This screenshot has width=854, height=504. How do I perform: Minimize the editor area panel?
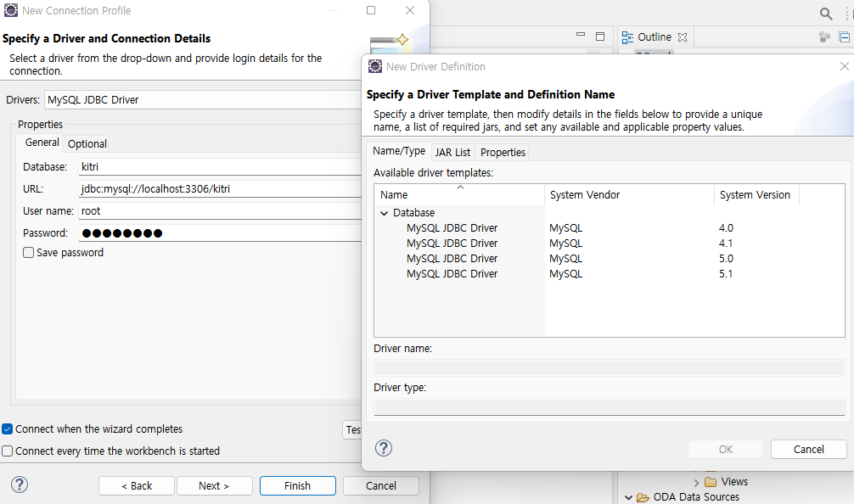click(581, 35)
